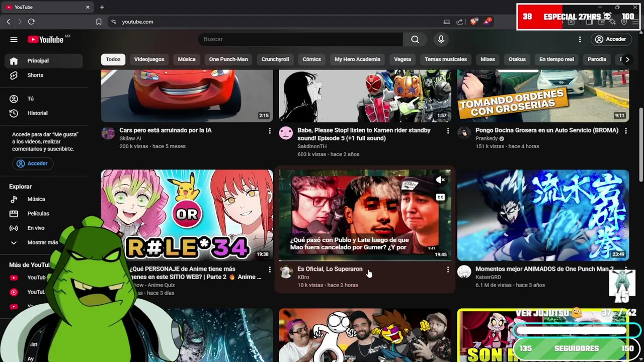Open options for Cars pero está arruinado video
The image size is (644, 362).
point(270,131)
